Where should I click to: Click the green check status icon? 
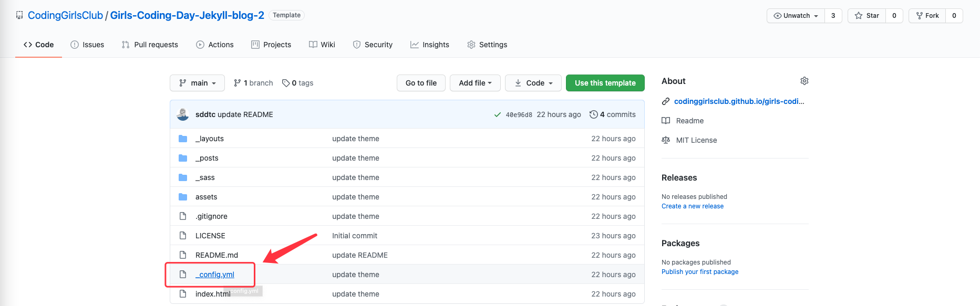pos(497,114)
